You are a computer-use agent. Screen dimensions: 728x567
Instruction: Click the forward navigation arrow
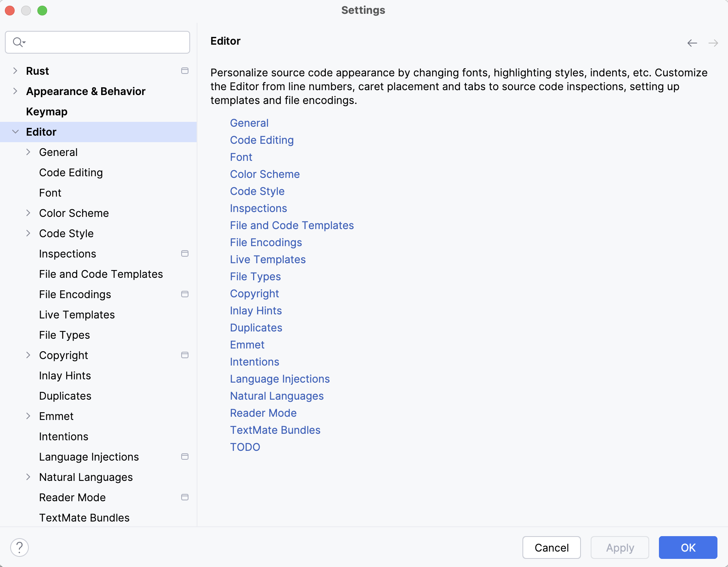713,43
